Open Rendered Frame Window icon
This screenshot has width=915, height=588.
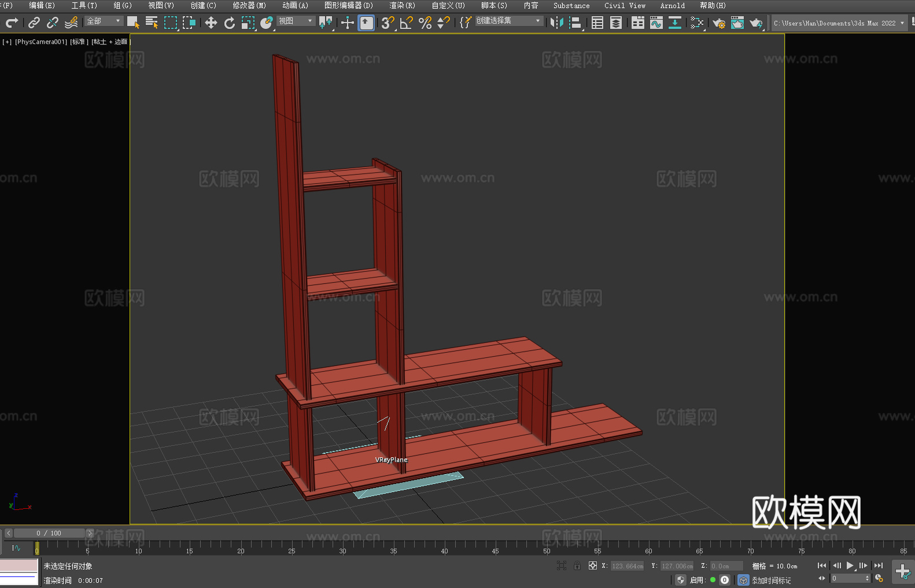(x=737, y=23)
